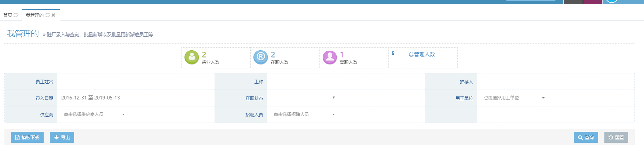Select the 我管理的 tab
Image resolution: width=644 pixels, height=149 pixels.
point(35,15)
